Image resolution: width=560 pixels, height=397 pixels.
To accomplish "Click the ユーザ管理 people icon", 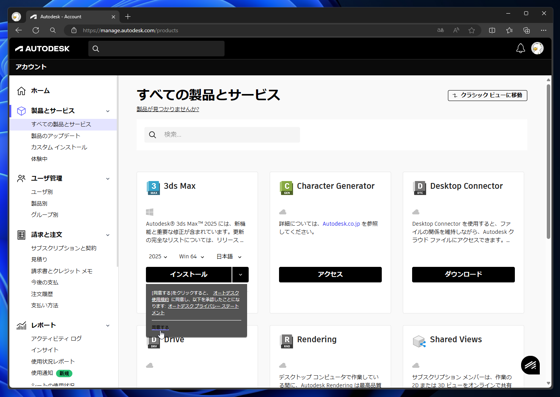I will click(x=21, y=178).
